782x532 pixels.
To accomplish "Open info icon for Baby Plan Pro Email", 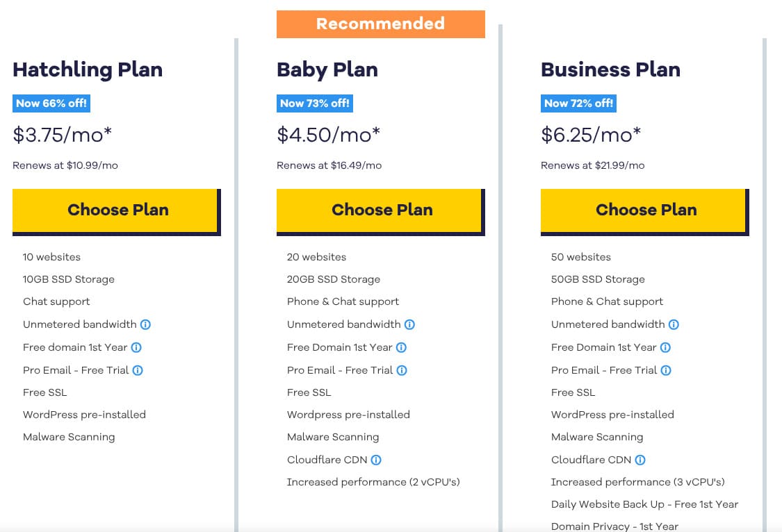I will tap(402, 370).
